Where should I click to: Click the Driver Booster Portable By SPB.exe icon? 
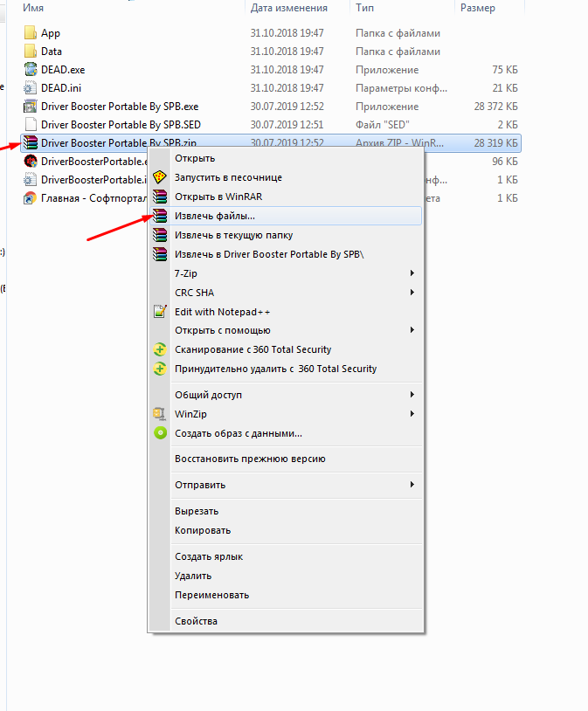point(30,106)
